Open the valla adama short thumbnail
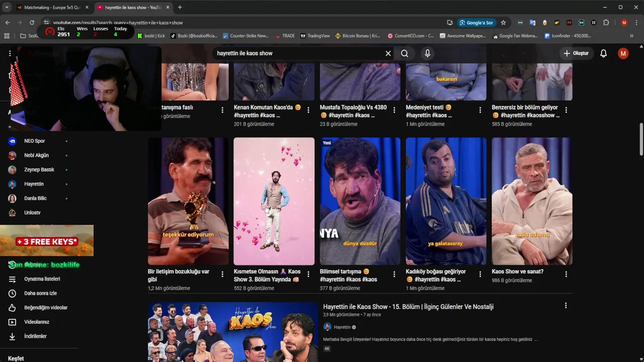644x362 pixels. click(532, 201)
